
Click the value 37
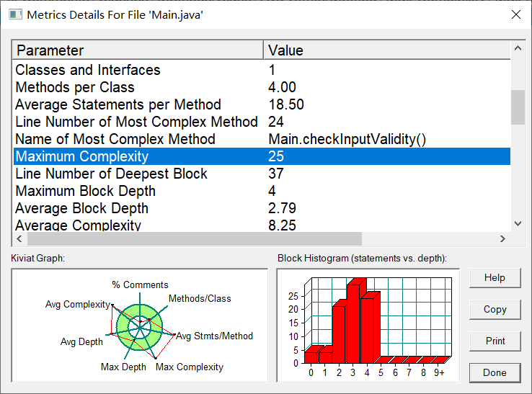[x=276, y=174]
